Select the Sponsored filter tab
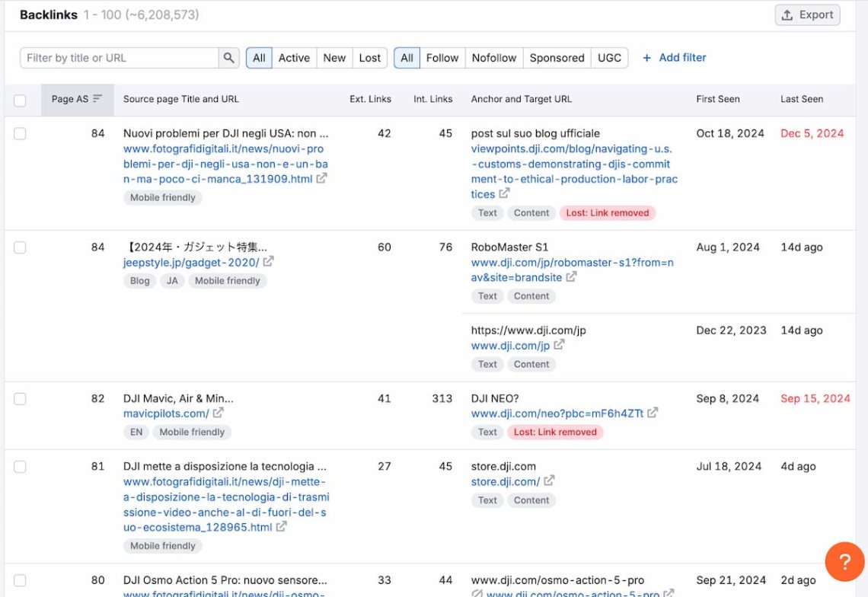The height and width of the screenshot is (597, 868). [557, 58]
